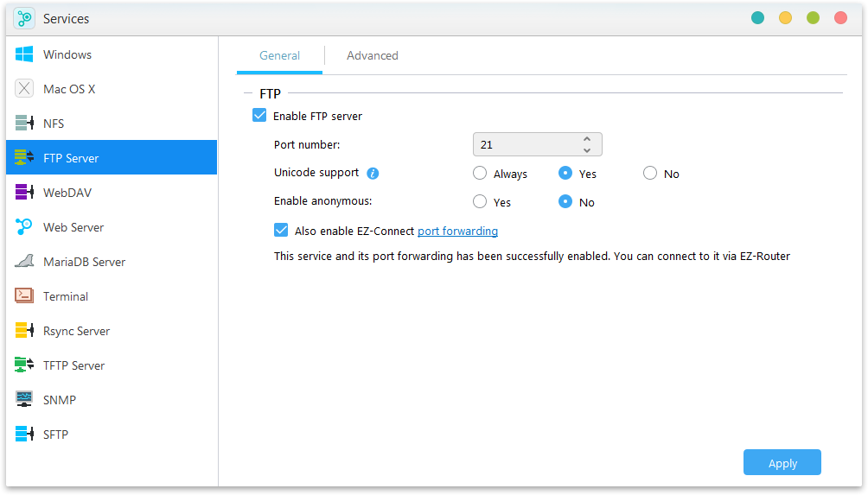Click the yellow Rsync Server icon
The image size is (868, 495).
click(24, 330)
